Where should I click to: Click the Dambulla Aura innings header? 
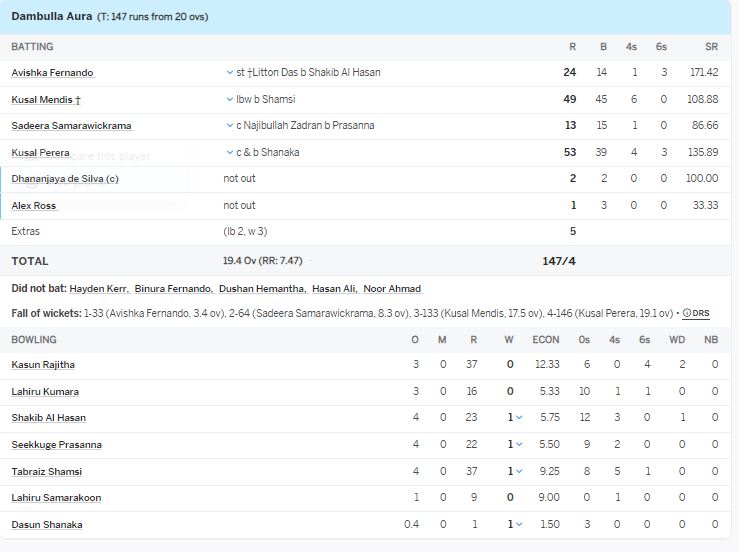(52, 16)
